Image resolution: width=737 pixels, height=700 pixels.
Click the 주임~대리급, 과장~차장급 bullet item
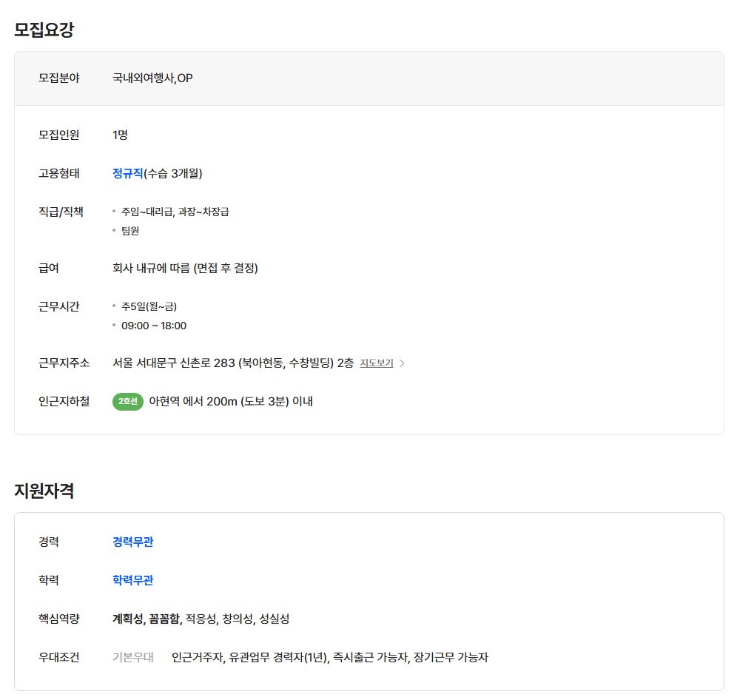pos(175,212)
